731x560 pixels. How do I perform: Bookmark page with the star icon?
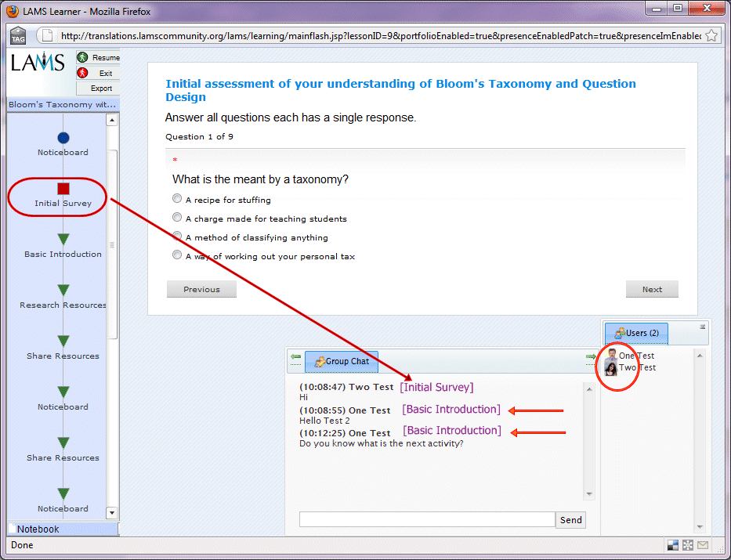[711, 36]
